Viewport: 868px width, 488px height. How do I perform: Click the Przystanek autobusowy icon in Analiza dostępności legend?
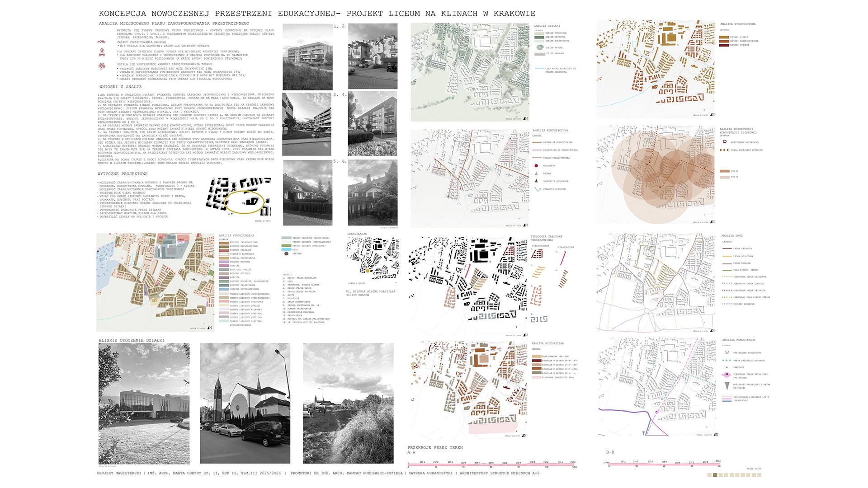pos(725,142)
